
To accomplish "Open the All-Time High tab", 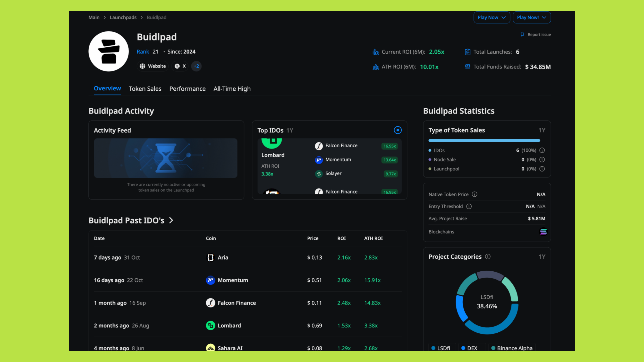I will pos(232,89).
